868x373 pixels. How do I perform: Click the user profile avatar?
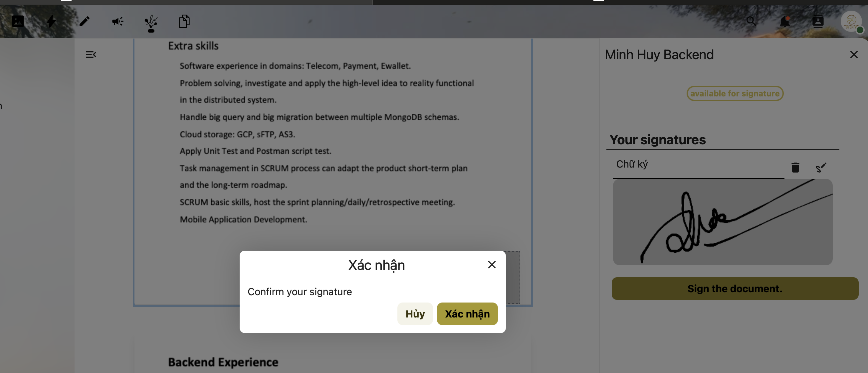tap(851, 22)
